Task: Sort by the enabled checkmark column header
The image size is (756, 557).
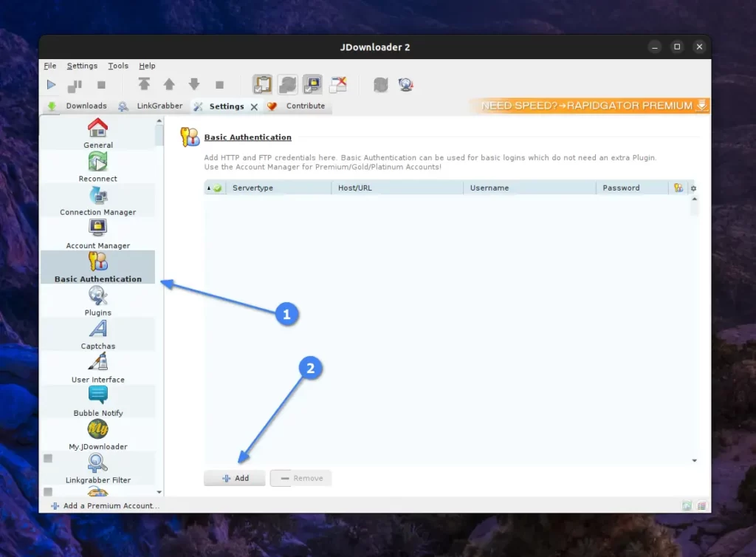Action: pos(215,188)
